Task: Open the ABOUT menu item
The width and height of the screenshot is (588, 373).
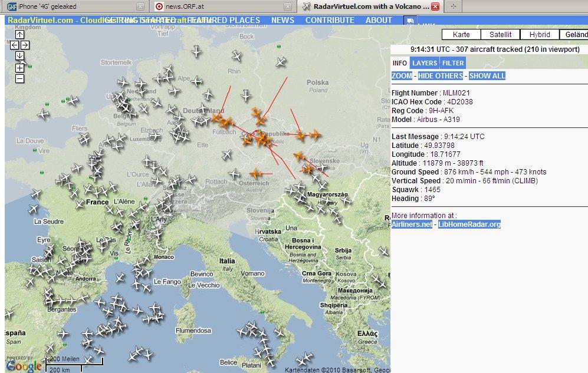Action: (x=379, y=20)
